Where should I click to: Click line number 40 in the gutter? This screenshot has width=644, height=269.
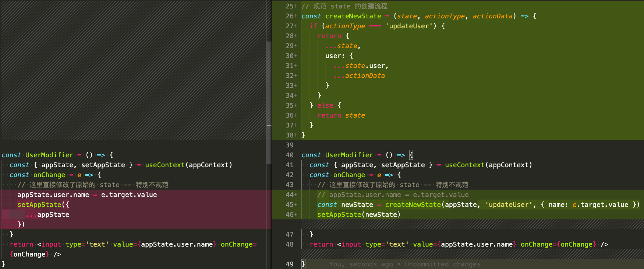tap(289, 155)
